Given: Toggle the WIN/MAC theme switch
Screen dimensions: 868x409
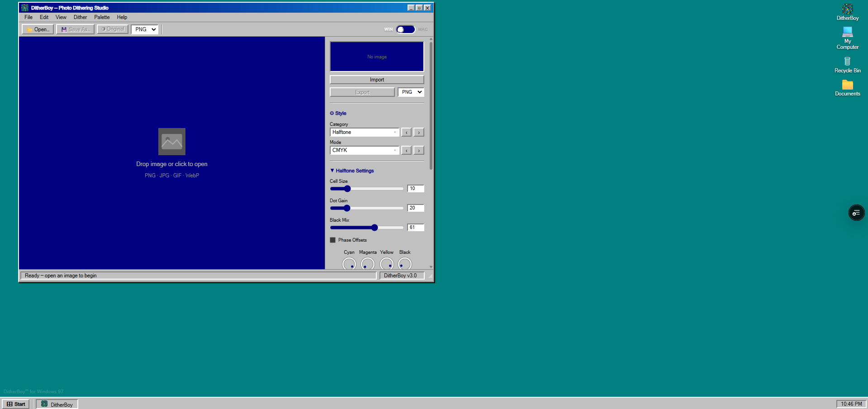Looking at the screenshot, I should point(405,29).
